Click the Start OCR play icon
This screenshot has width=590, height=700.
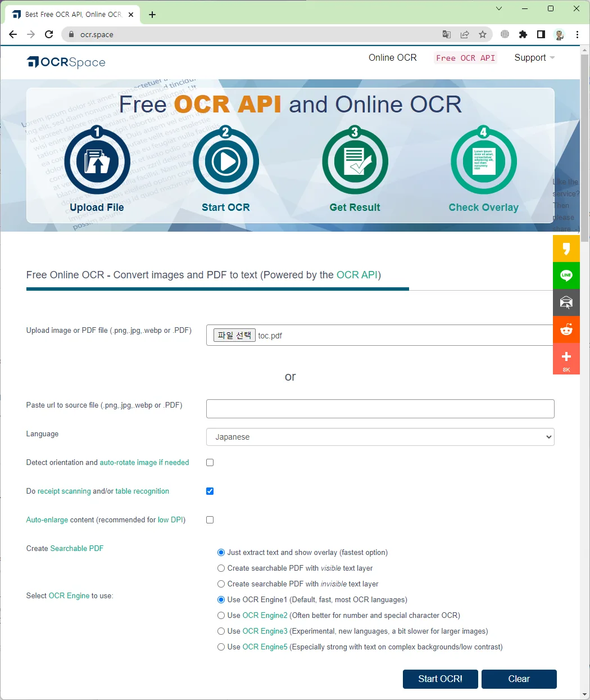click(x=226, y=161)
